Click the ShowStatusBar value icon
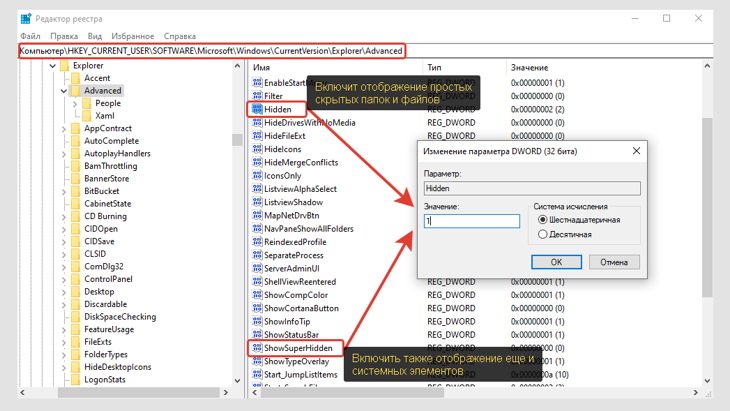 pyautogui.click(x=257, y=335)
